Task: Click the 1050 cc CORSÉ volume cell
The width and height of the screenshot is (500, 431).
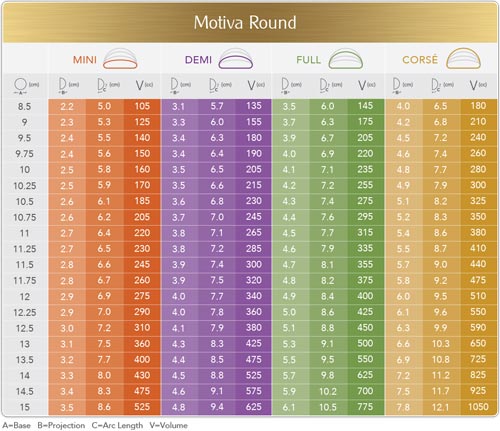Action: pyautogui.click(x=478, y=407)
